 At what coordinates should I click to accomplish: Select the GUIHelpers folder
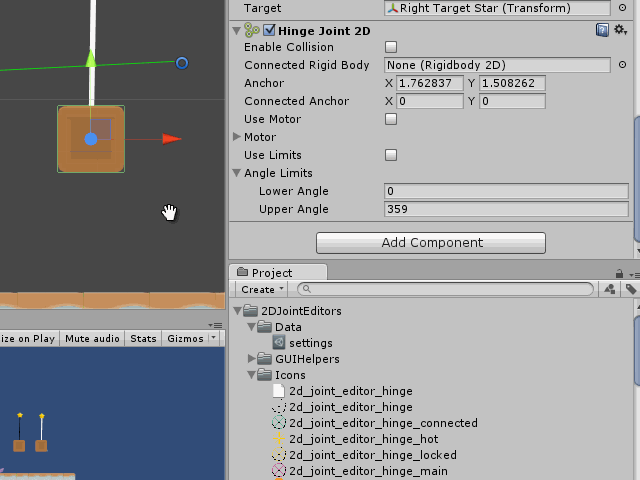coord(307,359)
